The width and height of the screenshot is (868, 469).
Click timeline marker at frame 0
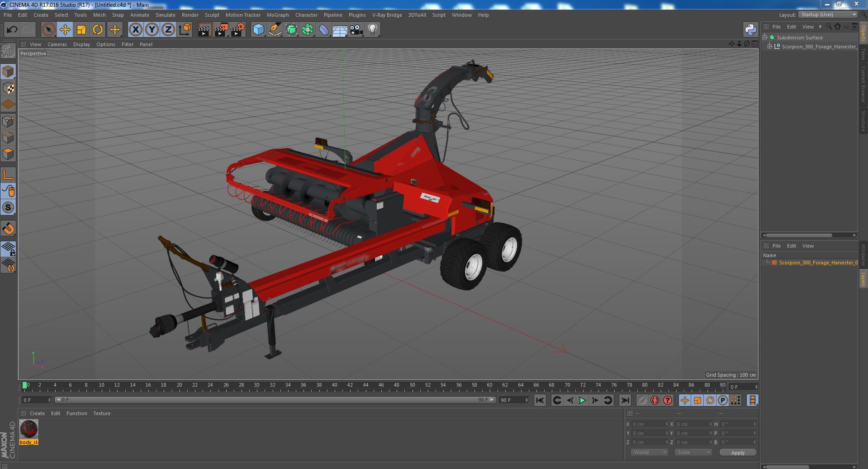(25, 385)
